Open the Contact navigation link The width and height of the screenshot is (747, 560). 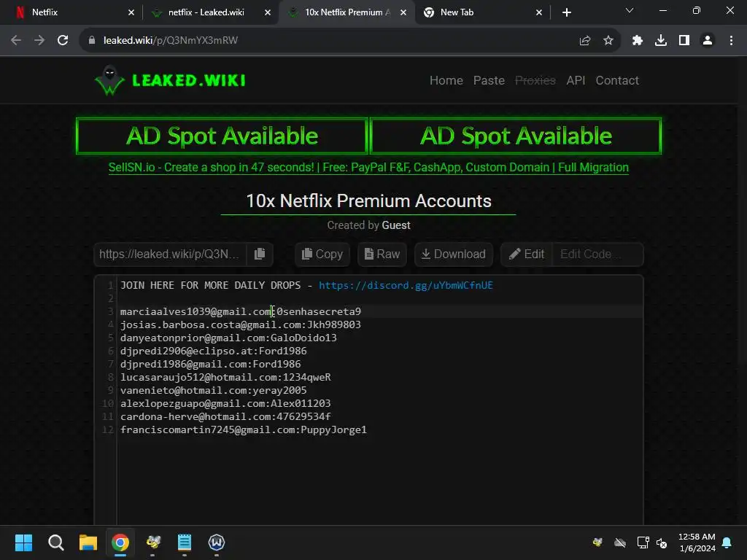[617, 80]
